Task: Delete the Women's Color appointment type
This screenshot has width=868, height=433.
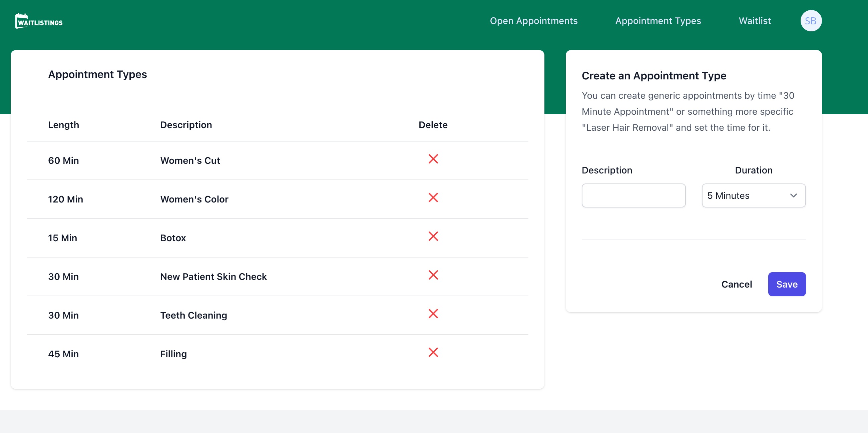Action: tap(433, 197)
